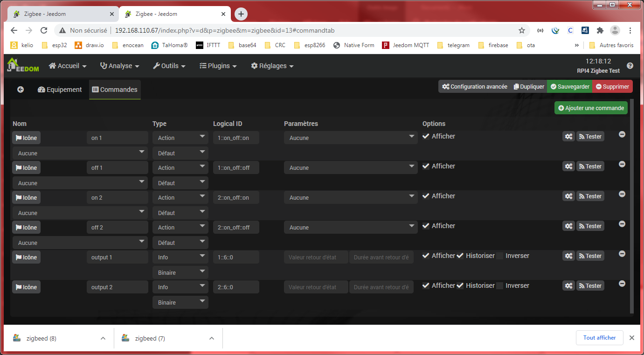Open advanced settings gears for output 1
Image resolution: width=644 pixels, height=355 pixels.
point(568,256)
